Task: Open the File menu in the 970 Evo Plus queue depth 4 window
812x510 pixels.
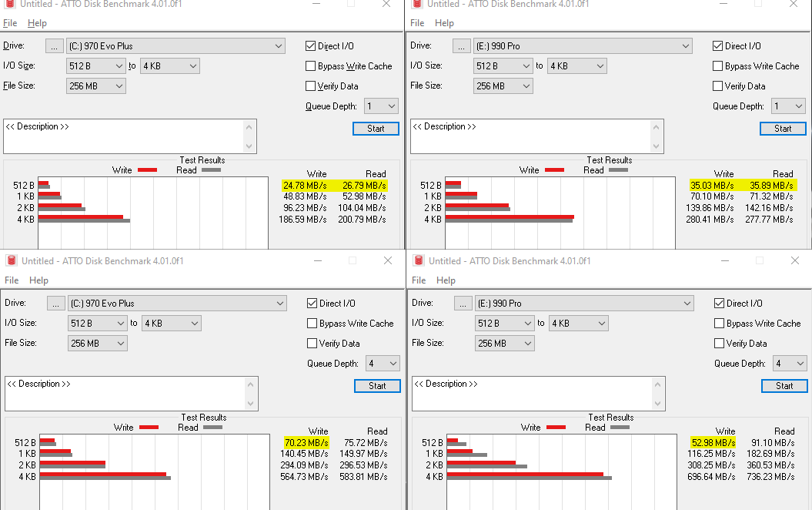Action: tap(12, 280)
